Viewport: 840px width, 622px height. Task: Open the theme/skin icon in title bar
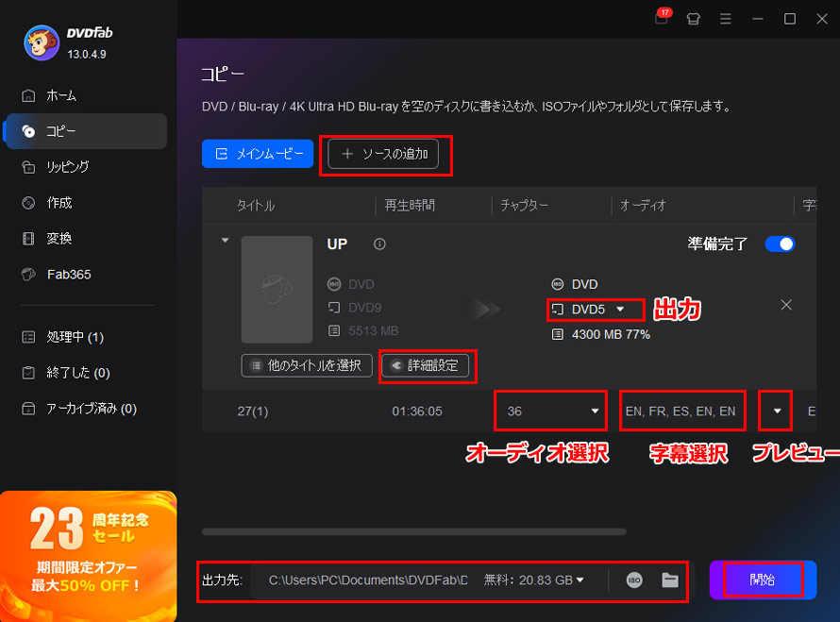[x=694, y=18]
